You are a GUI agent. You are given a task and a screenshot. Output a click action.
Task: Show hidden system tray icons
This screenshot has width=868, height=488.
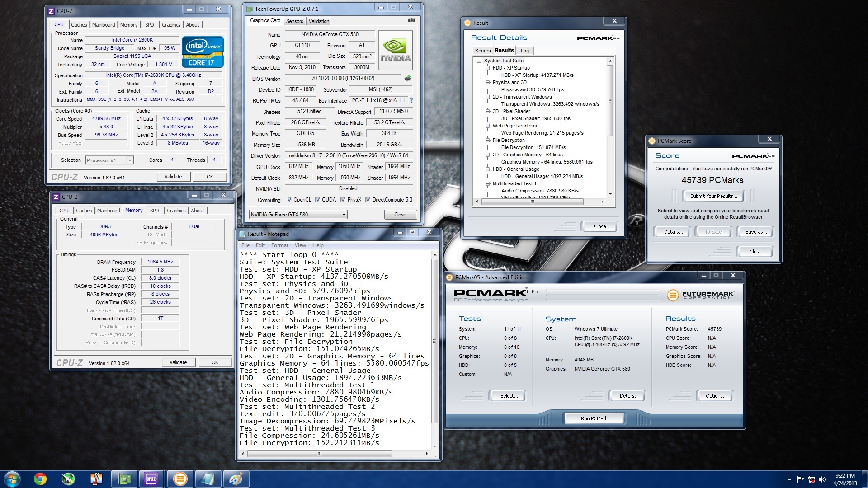[789, 479]
